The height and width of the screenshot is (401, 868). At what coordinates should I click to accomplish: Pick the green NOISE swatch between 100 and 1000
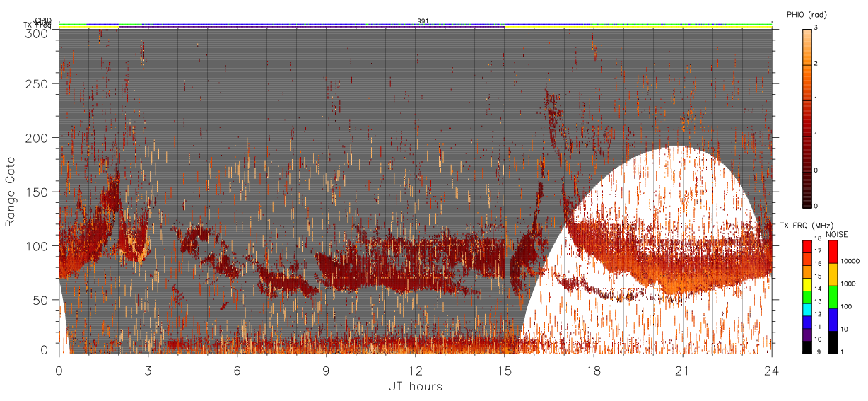click(833, 296)
